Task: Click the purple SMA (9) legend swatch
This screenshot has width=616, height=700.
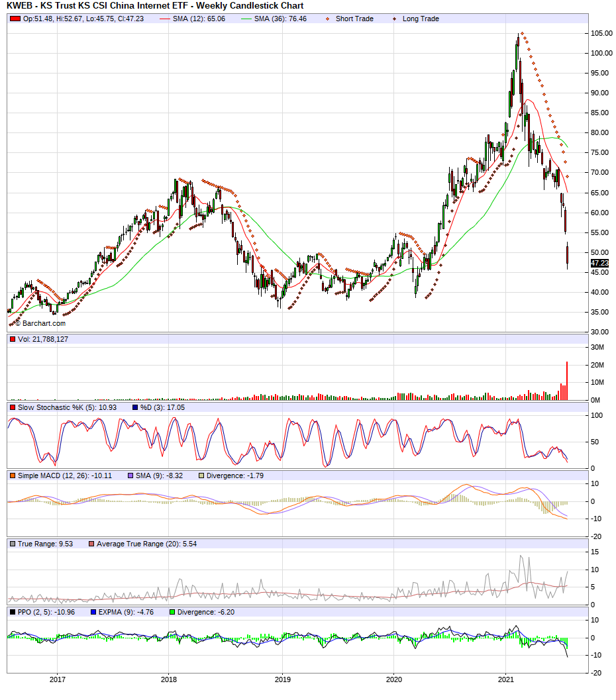Action: pyautogui.click(x=130, y=476)
